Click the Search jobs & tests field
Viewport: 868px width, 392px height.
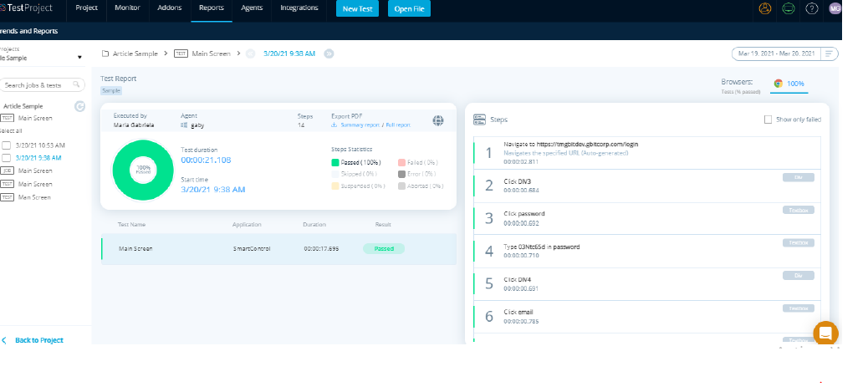pos(42,85)
